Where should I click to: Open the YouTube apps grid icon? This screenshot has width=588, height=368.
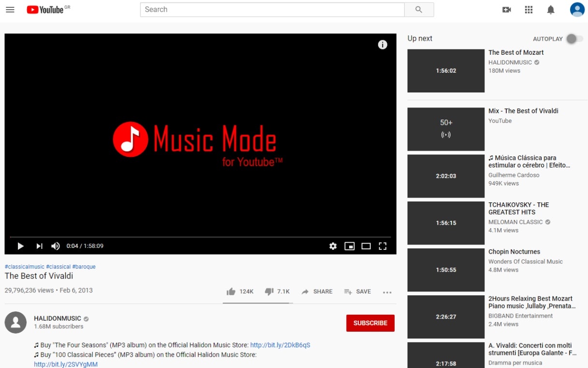529,9
